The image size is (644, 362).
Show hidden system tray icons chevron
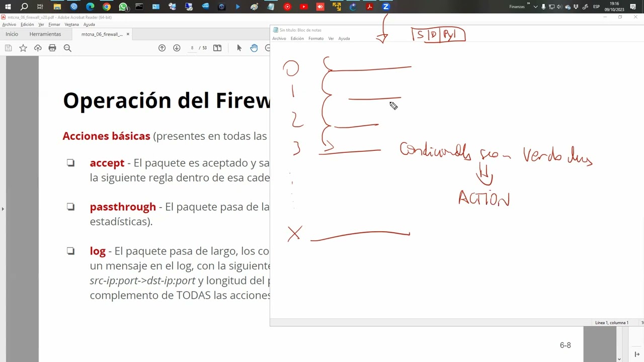(535, 7)
